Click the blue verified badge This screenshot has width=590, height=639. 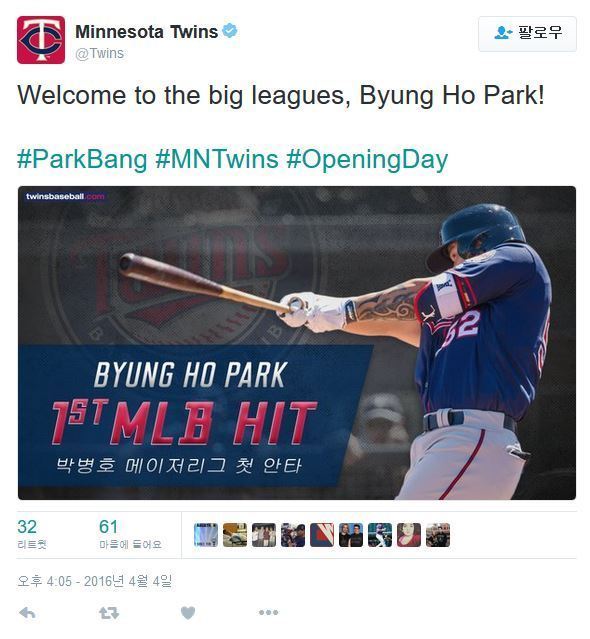pos(230,31)
